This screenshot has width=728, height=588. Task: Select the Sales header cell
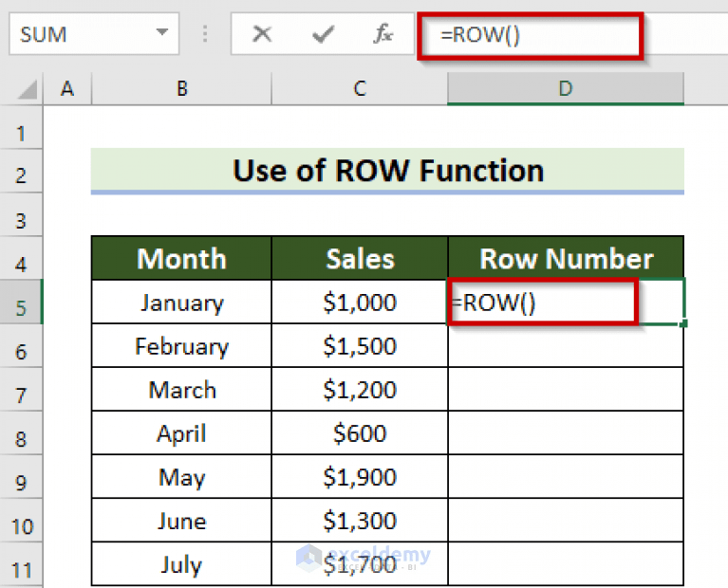click(x=360, y=258)
